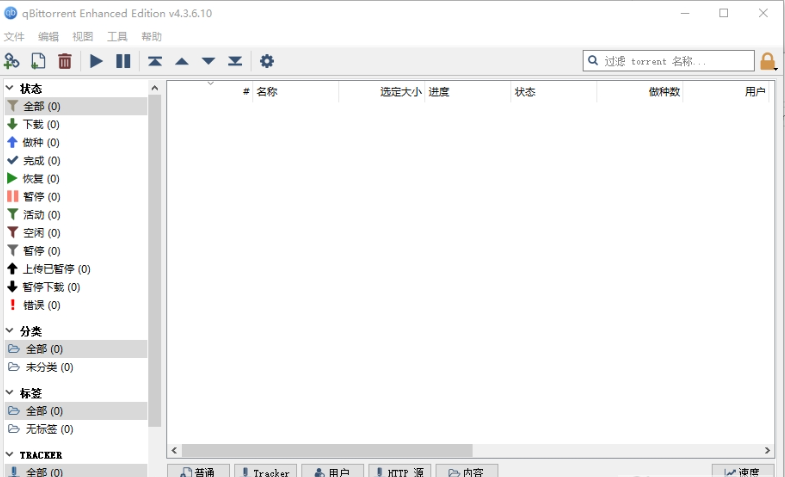
Task: Open the 编辑 menu
Action: click(x=49, y=37)
